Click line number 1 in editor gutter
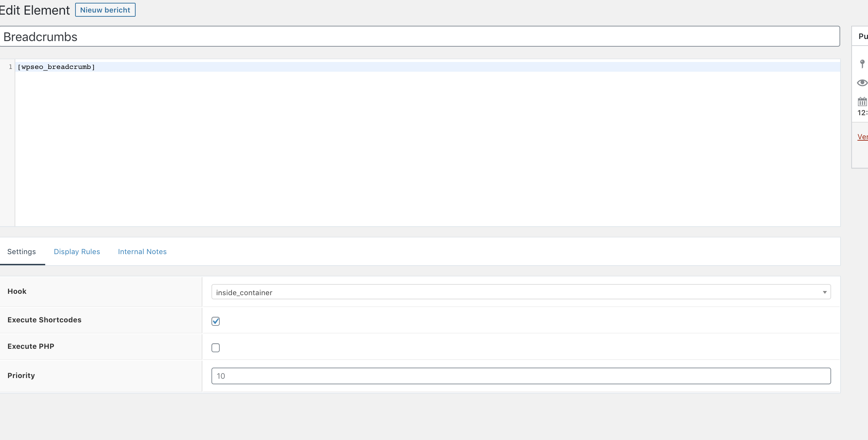 point(10,67)
